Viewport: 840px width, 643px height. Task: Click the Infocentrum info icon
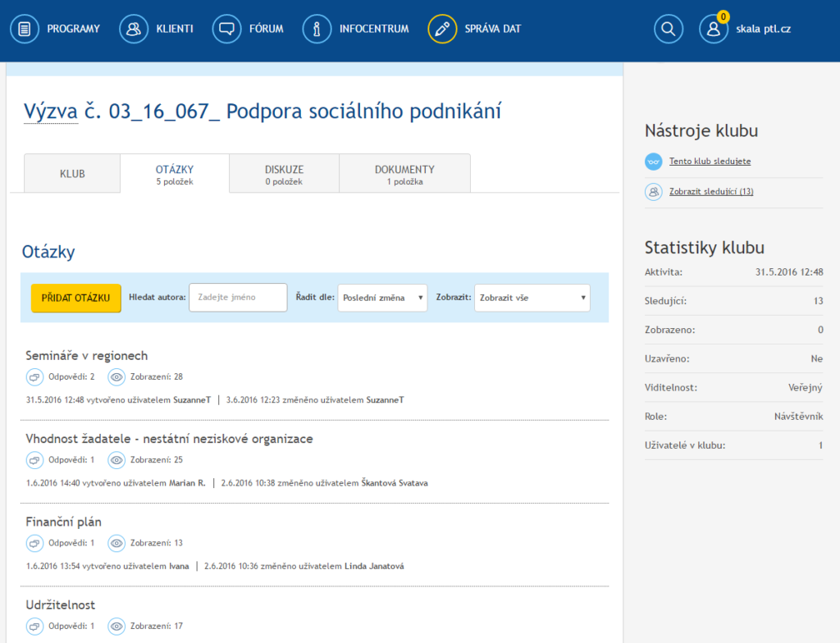pyautogui.click(x=317, y=29)
